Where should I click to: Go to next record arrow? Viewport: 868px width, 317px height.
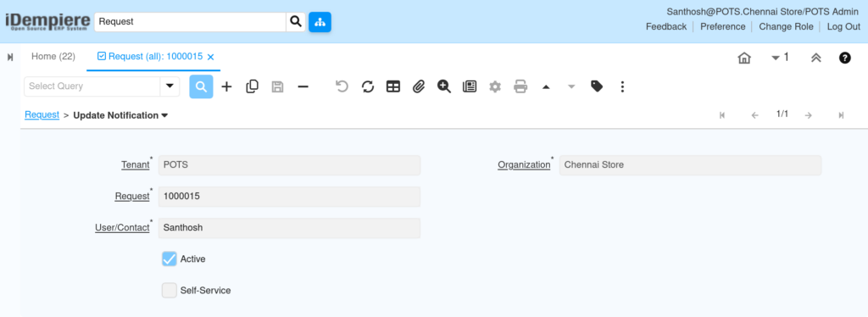pyautogui.click(x=808, y=115)
